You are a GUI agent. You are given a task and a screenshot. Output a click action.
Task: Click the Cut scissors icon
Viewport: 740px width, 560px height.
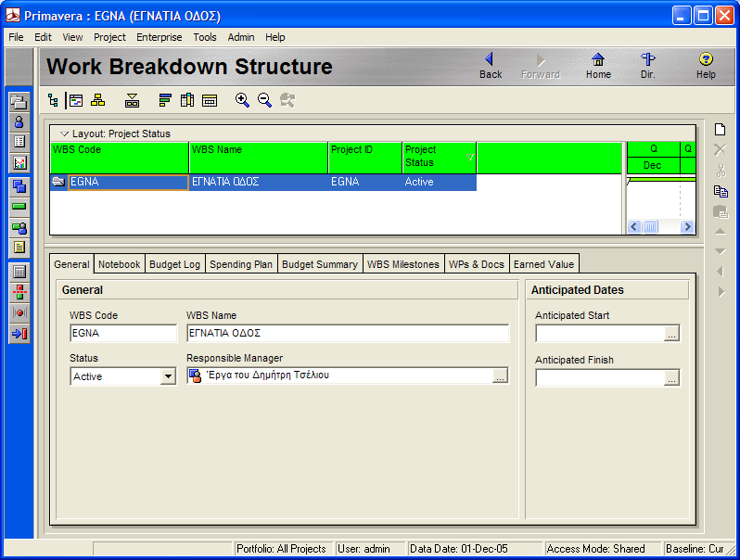(x=721, y=171)
